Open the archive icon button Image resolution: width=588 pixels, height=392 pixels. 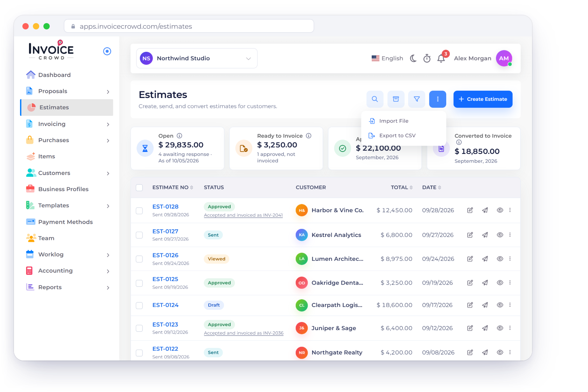tap(396, 99)
